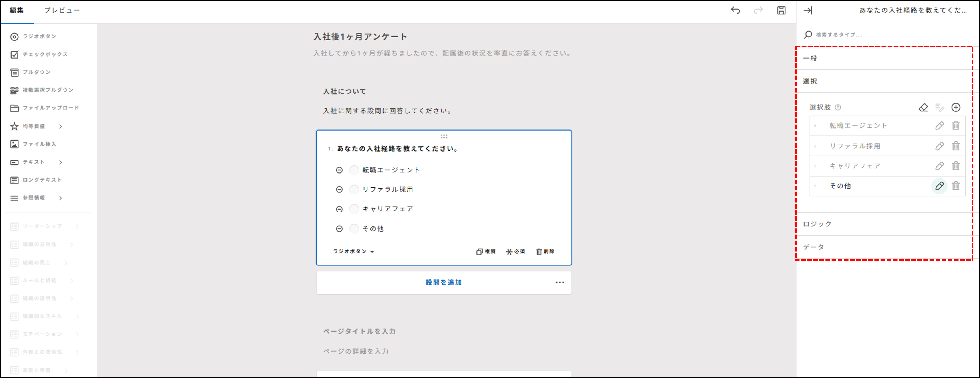Screen dimensions: 980x378
Task: Select the ファイルアップロード question type icon
Action: tap(14, 108)
